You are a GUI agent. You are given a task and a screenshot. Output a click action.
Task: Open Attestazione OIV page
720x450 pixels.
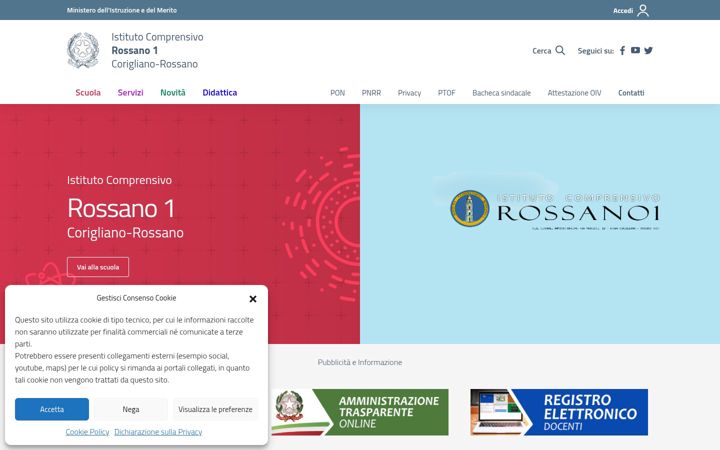coord(574,93)
